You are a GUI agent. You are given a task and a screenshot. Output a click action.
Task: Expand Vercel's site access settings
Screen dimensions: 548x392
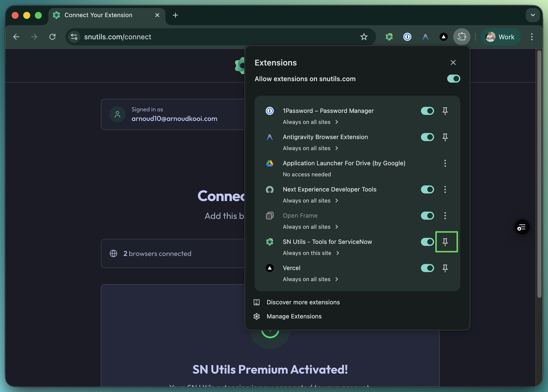coord(311,279)
